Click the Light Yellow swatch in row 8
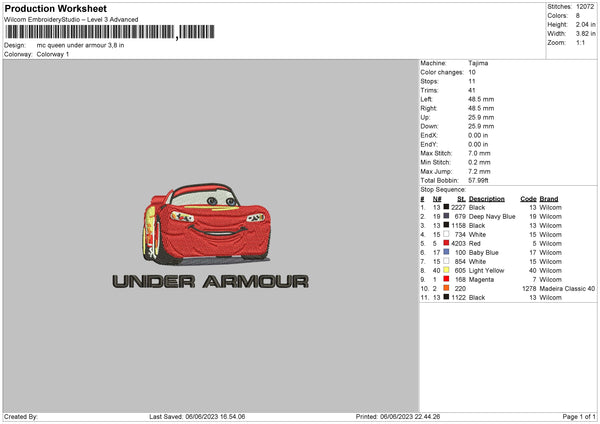 [446, 270]
